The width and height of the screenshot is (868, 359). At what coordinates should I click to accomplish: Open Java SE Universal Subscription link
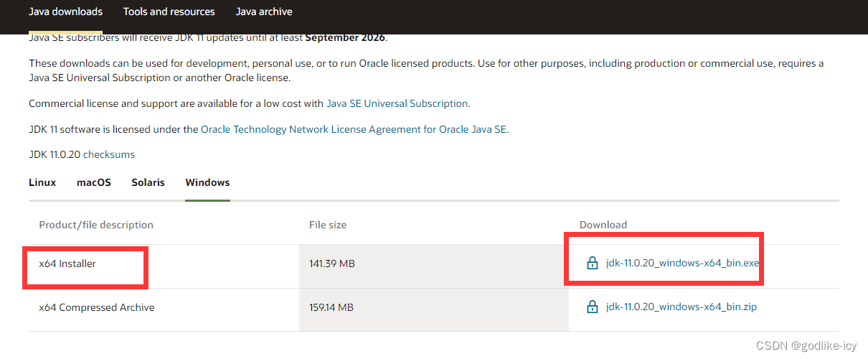[x=397, y=103]
